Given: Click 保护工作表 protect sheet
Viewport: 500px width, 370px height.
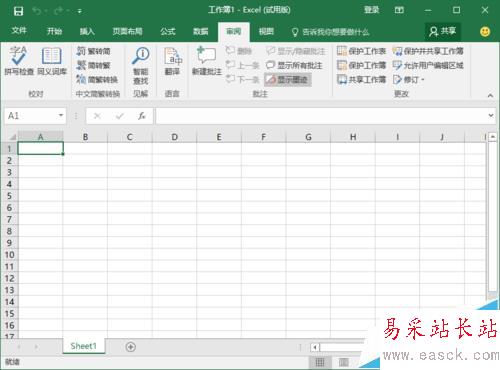Looking at the screenshot, I should click(361, 51).
